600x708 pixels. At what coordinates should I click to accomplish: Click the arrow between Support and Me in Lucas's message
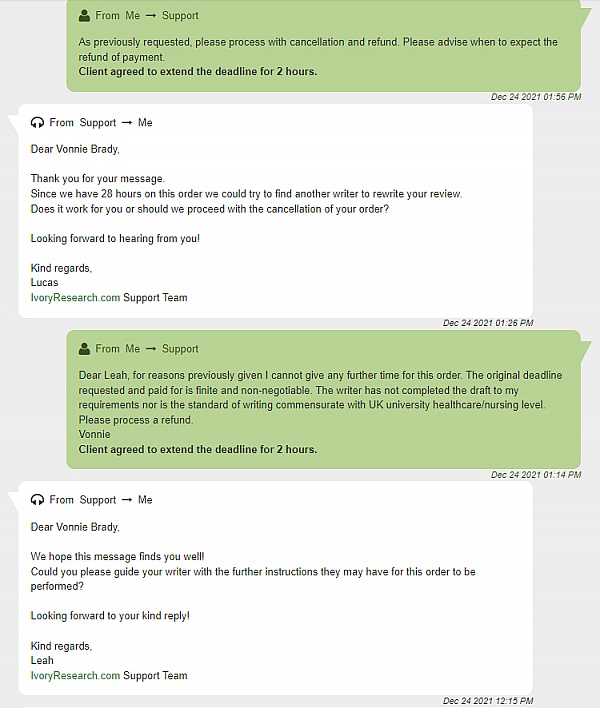pos(127,123)
